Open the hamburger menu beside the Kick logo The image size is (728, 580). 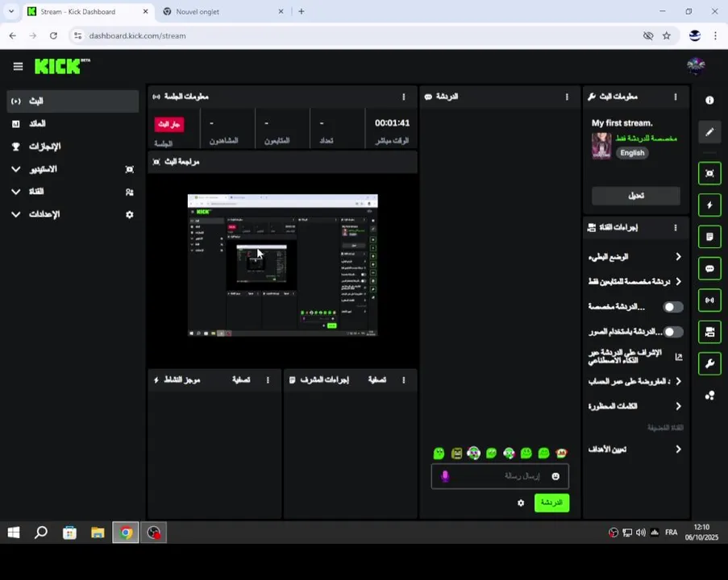tap(18, 67)
